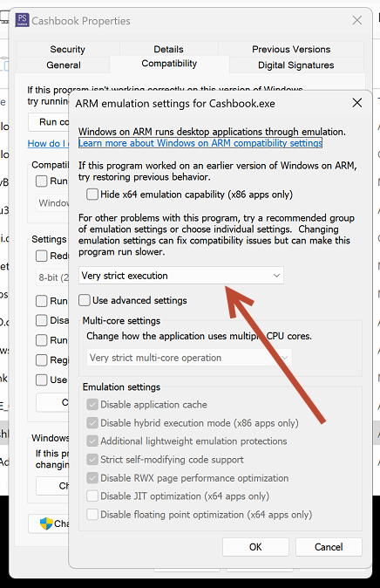
Task: Toggle Additional lightweight emulation protections checkbox
Action: pyautogui.click(x=92, y=441)
